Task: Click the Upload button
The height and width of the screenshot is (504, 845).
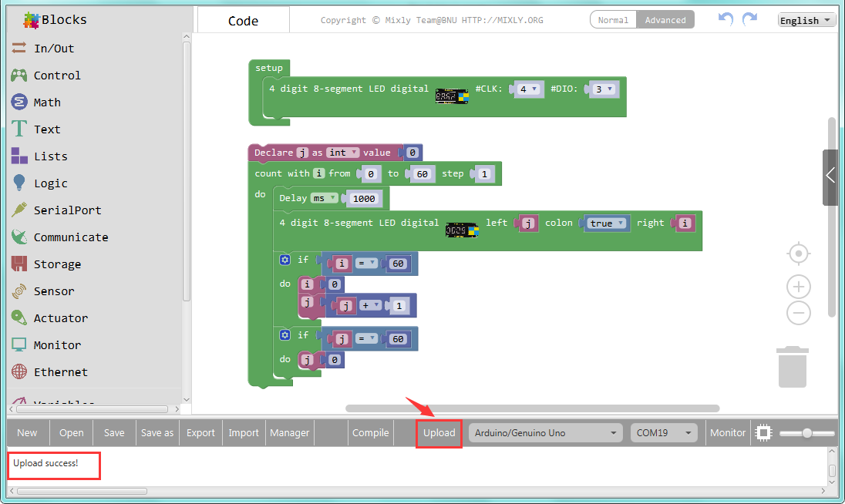Action: coord(439,432)
